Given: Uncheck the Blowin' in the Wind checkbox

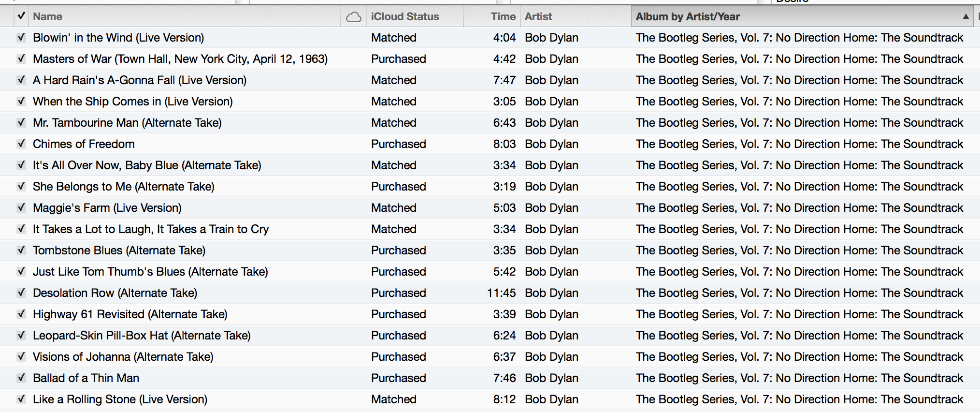Looking at the screenshot, I should 21,37.
